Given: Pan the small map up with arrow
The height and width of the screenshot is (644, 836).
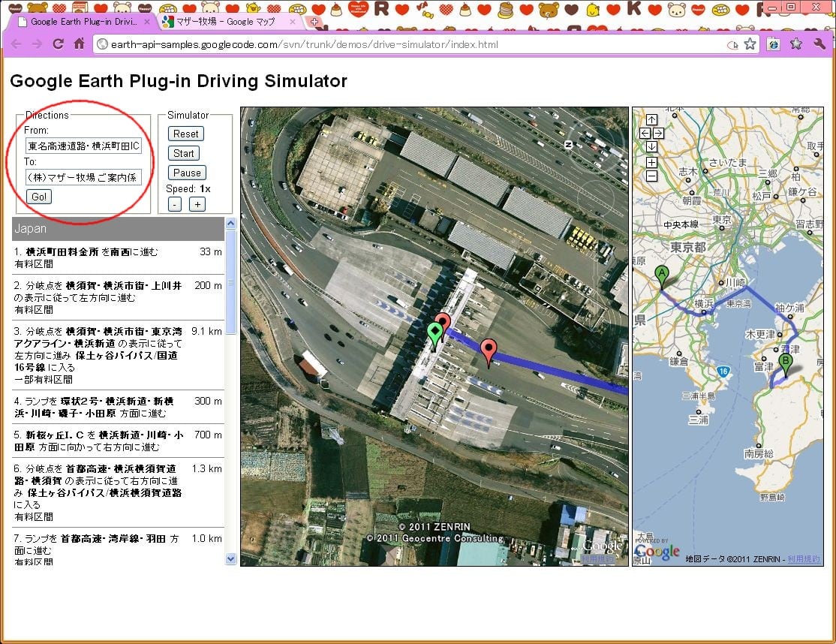Looking at the screenshot, I should coord(651,120).
